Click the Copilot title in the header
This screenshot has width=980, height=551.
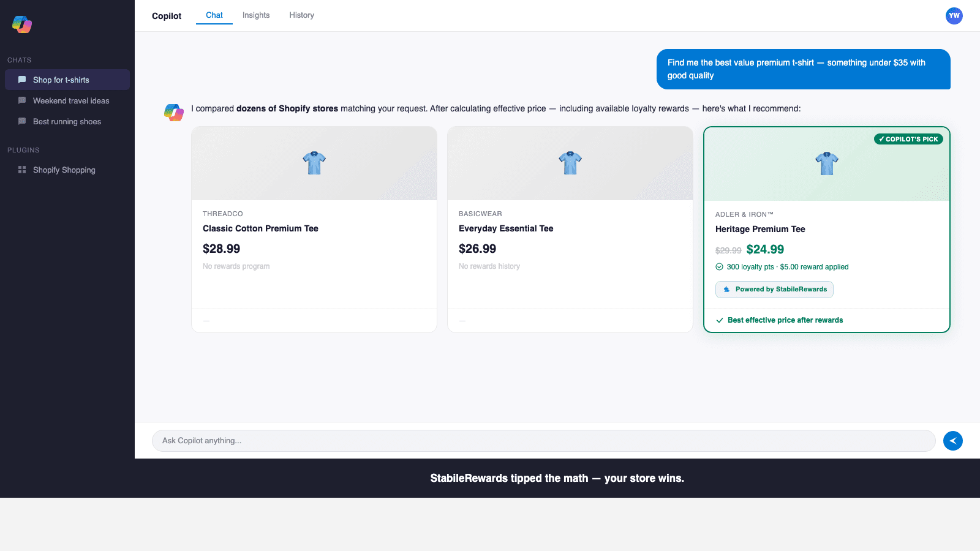(x=167, y=16)
